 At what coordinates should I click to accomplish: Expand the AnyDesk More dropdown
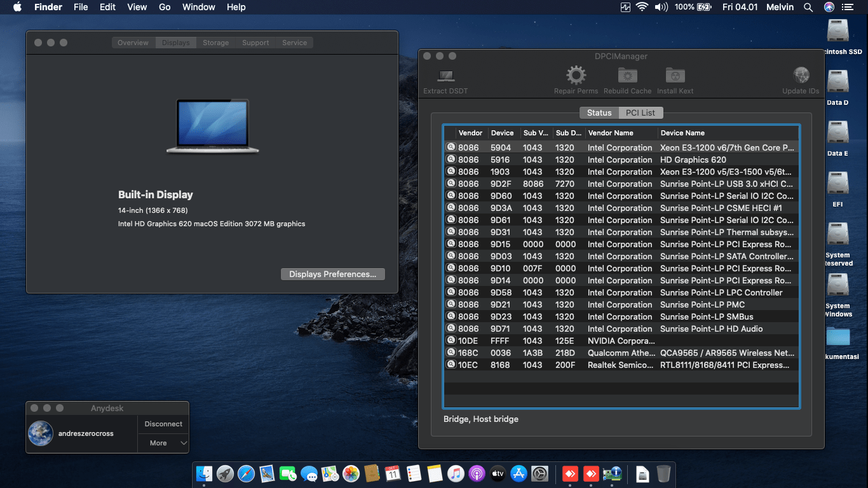[x=163, y=443]
